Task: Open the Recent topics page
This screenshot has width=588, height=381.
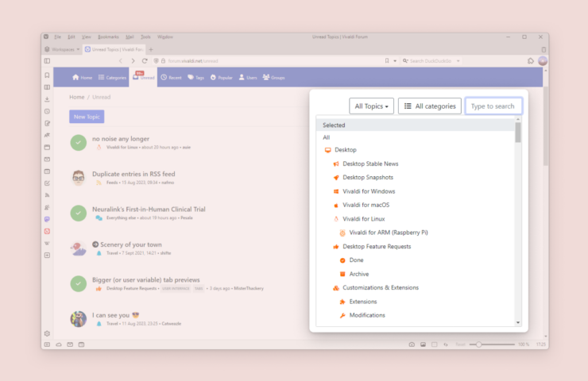Action: click(172, 78)
